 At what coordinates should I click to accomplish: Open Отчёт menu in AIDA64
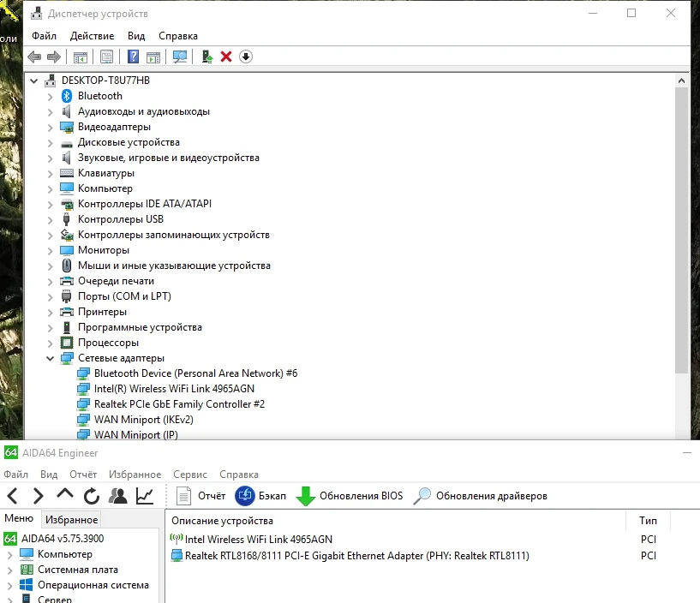[x=83, y=475]
